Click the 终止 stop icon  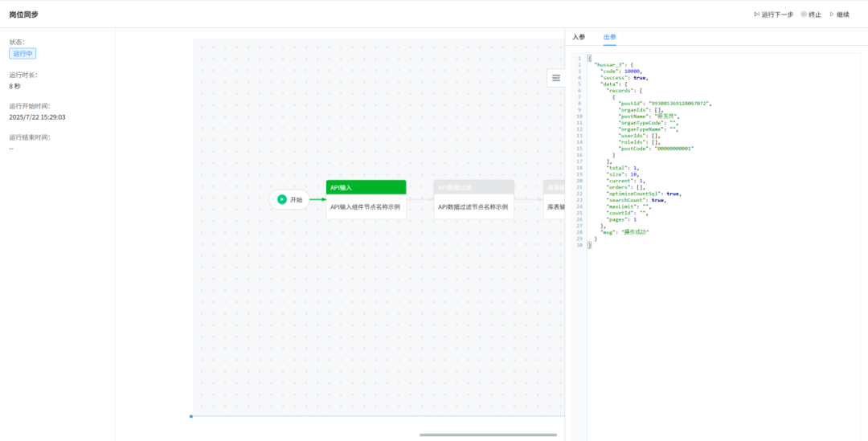(804, 14)
